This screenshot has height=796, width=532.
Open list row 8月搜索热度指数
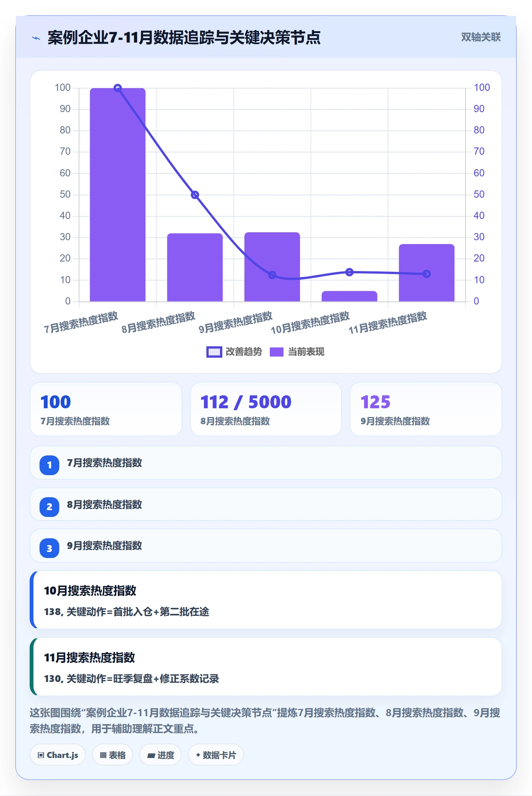coord(266,504)
